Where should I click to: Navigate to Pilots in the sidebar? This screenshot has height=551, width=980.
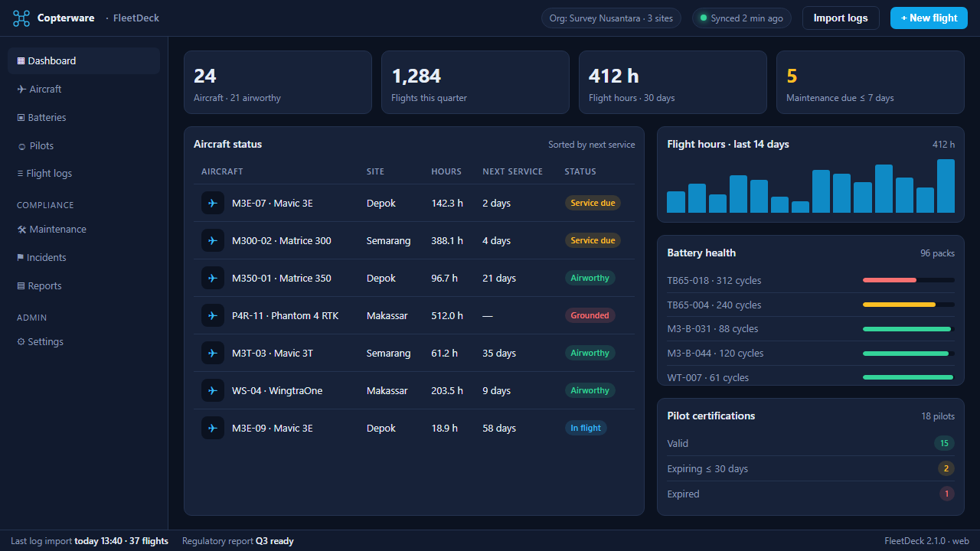click(84, 146)
